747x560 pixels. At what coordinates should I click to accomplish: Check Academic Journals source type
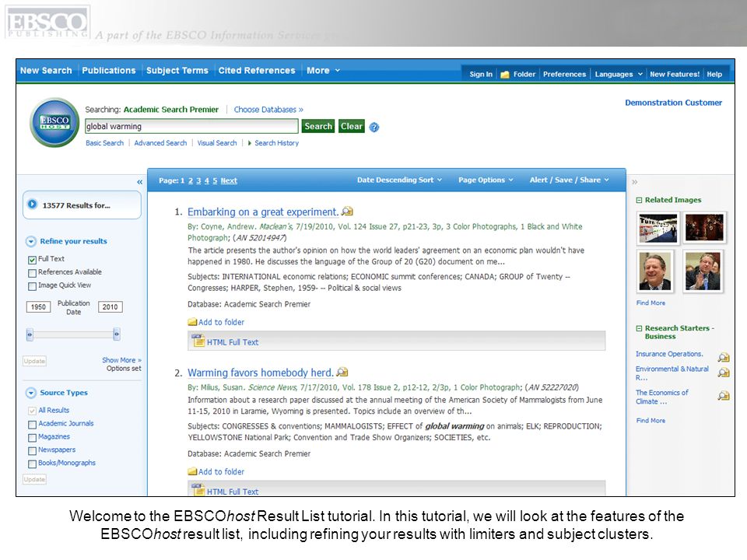click(x=32, y=425)
